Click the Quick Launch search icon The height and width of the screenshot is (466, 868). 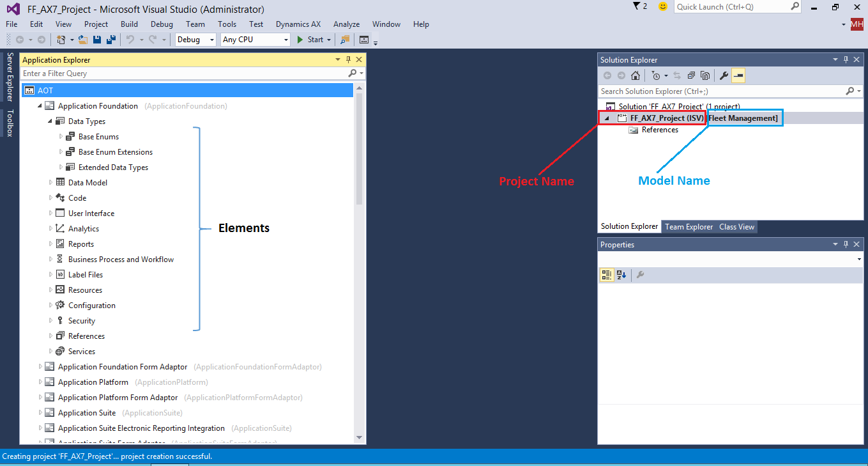tap(795, 6)
